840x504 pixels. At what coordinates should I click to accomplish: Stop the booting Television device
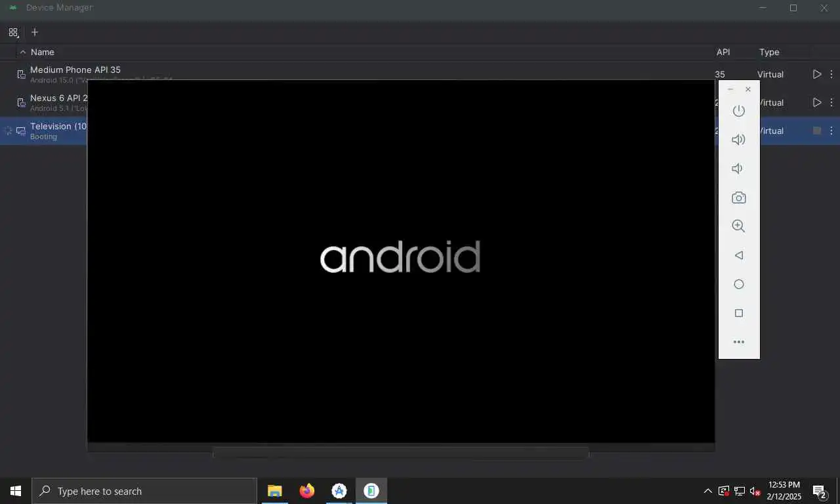point(817,131)
